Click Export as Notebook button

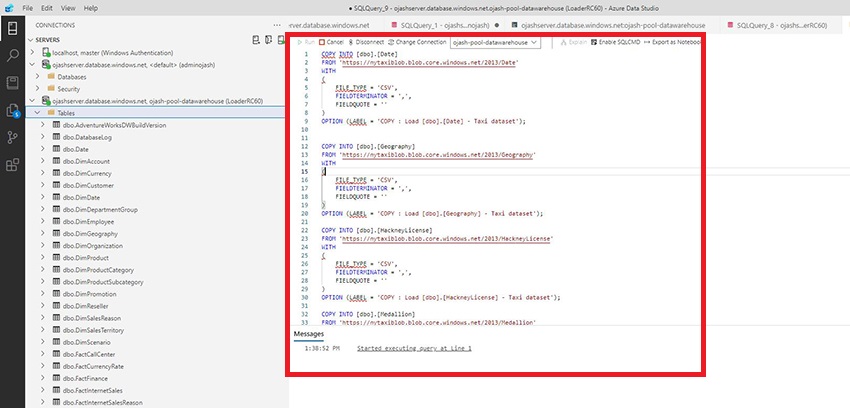point(672,42)
